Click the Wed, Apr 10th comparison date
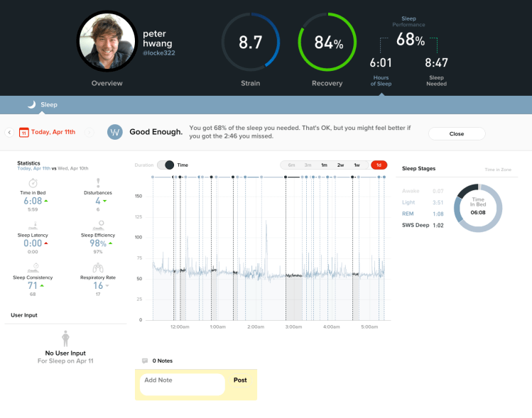 [73, 168]
